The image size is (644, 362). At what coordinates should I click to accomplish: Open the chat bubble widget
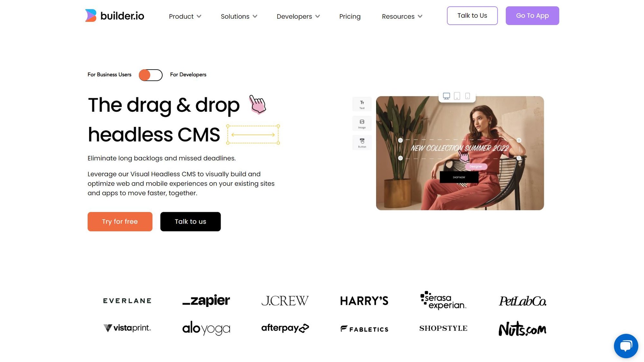tap(626, 346)
